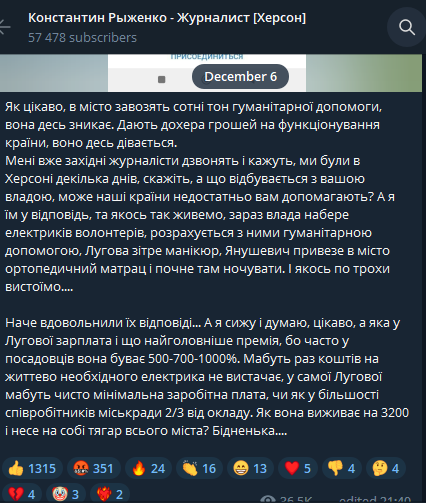Click the 57 478 subscribers label

click(82, 38)
